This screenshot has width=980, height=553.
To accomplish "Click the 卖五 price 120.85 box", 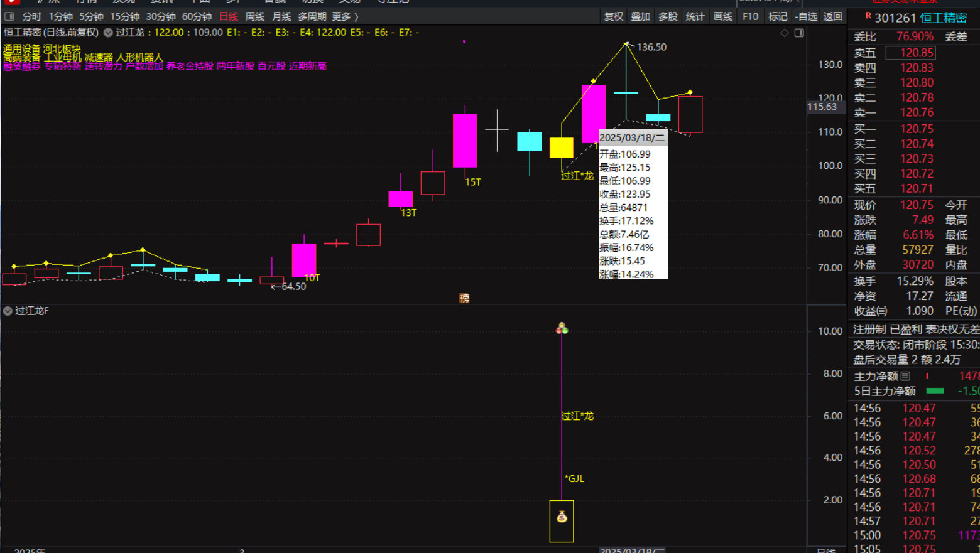I will [910, 53].
